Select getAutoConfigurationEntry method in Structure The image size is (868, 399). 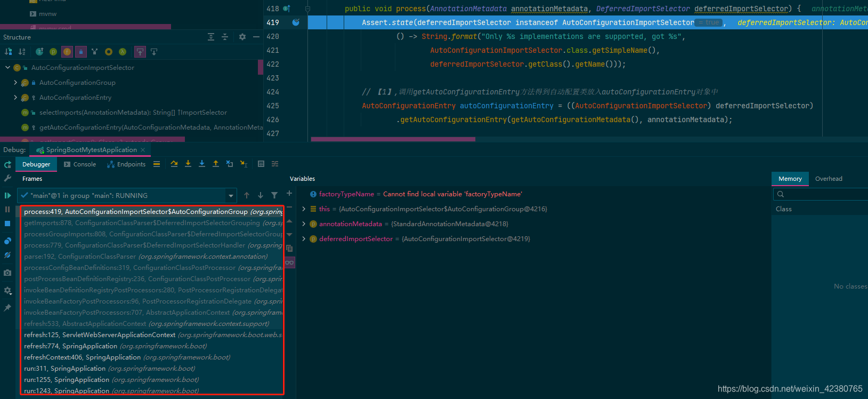[151, 127]
